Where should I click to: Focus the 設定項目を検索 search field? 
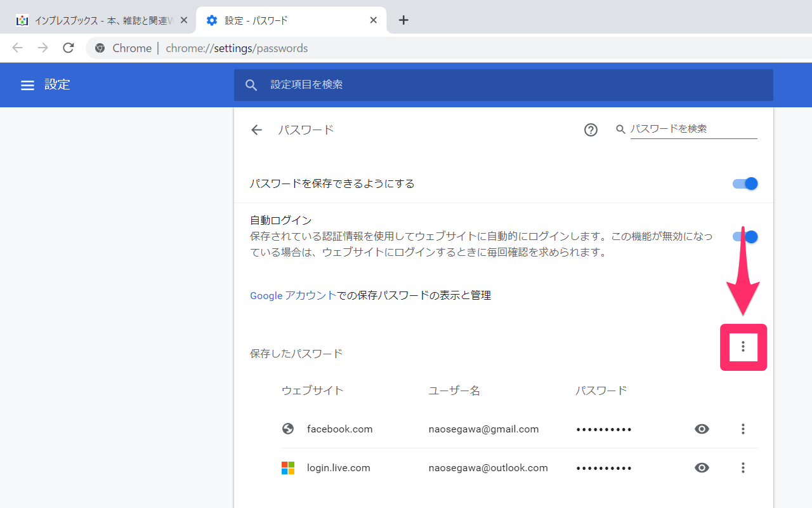504,85
